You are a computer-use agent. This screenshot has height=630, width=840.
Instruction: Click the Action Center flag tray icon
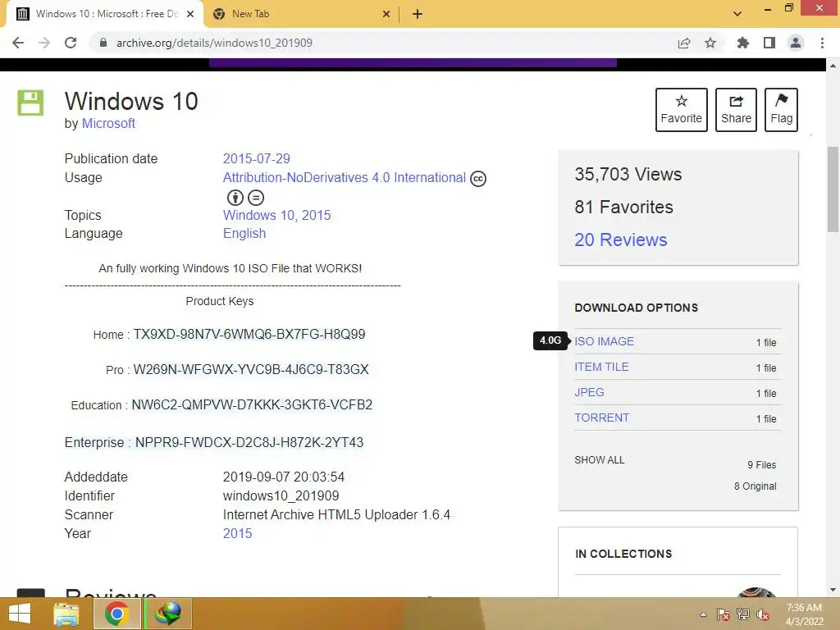pyautogui.click(x=723, y=614)
